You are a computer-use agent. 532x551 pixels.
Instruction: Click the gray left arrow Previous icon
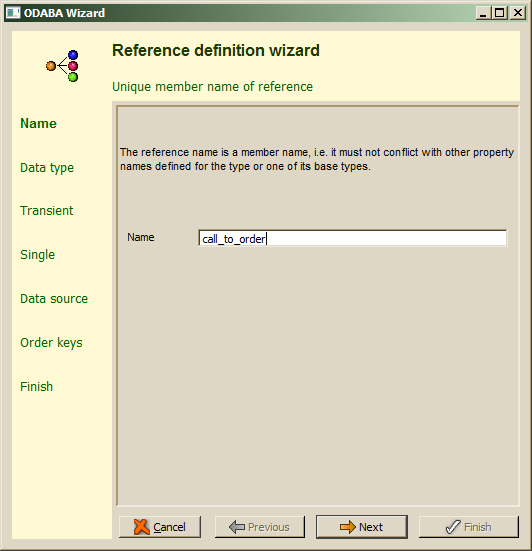[x=236, y=527]
